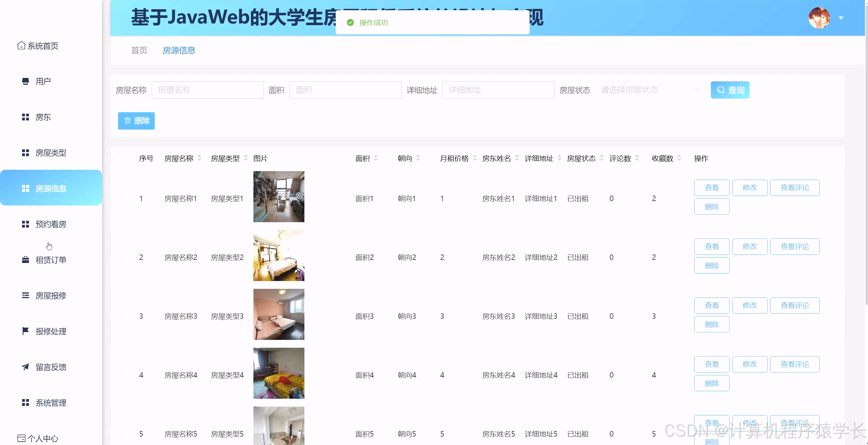Sort by 房屋类型 column arrows
Viewport: 868px width, 445px height.
[x=246, y=158]
